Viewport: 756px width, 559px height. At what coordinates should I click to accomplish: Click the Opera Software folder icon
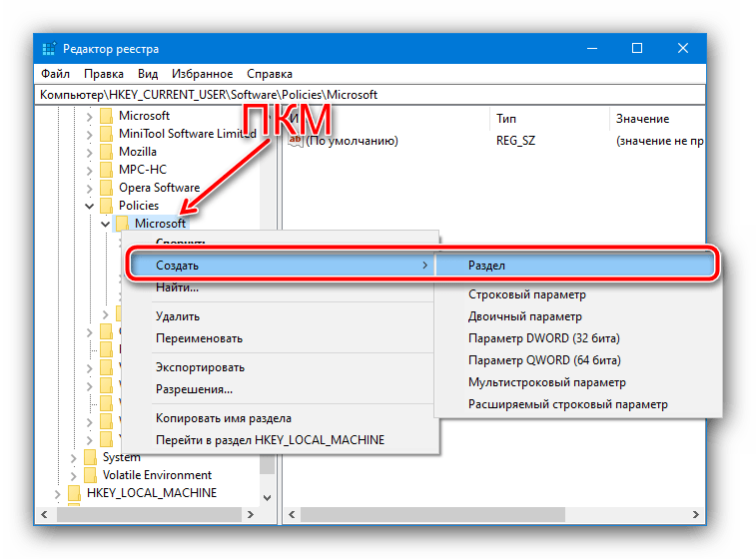pos(106,188)
